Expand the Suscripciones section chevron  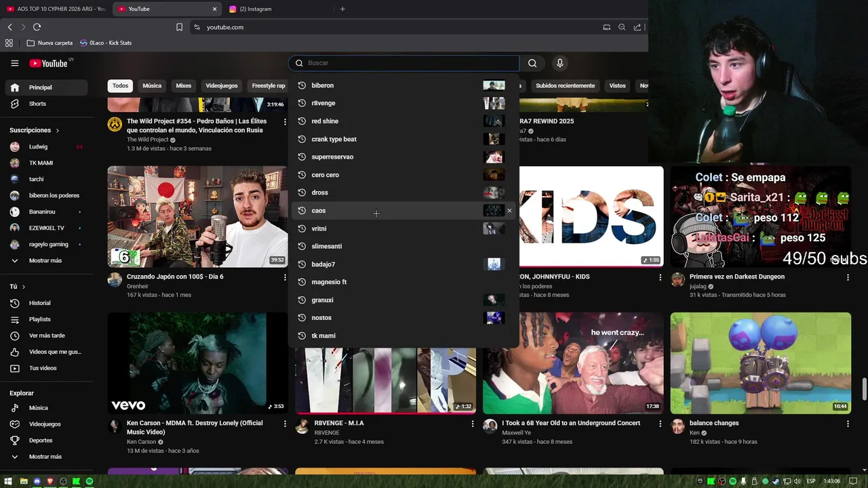(x=58, y=130)
